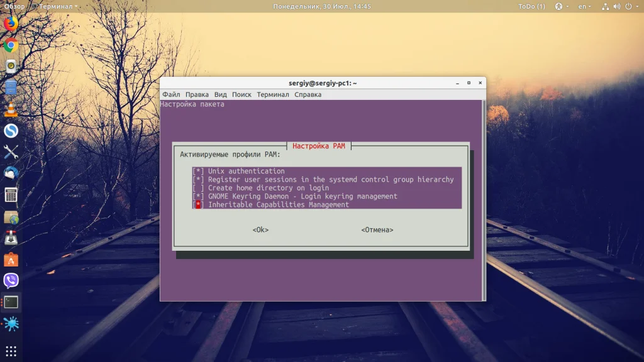The width and height of the screenshot is (644, 362).
Task: Click the Настройка пакета heading text
Action: (x=192, y=104)
